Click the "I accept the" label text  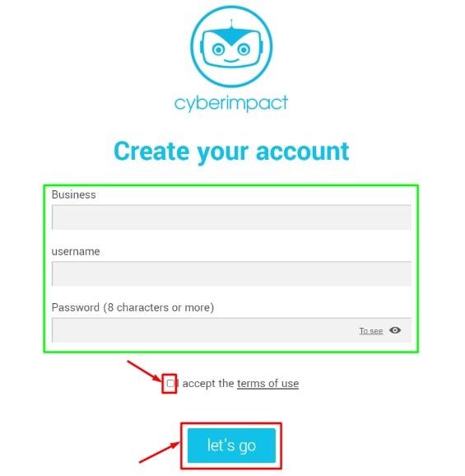(x=206, y=384)
